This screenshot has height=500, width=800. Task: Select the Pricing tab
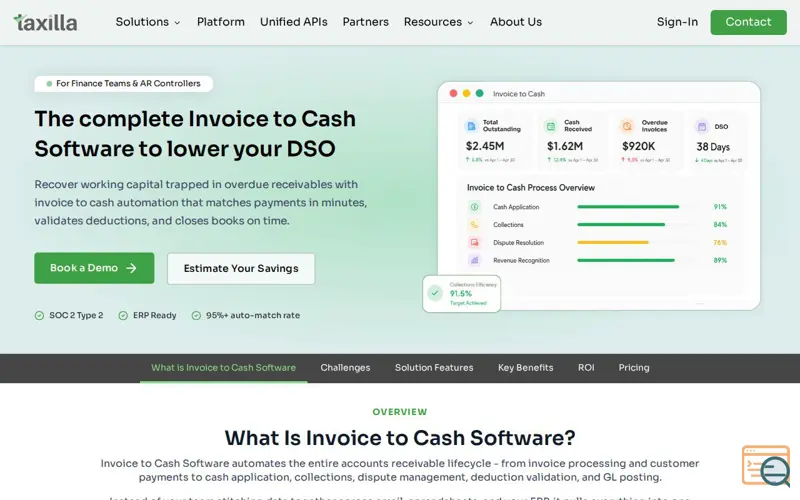[x=634, y=368]
